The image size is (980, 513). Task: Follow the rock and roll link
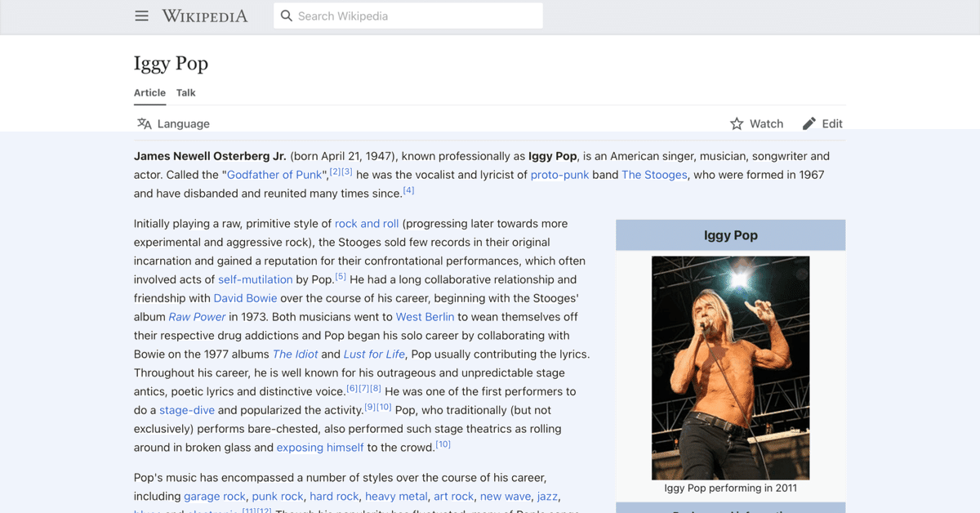point(367,224)
